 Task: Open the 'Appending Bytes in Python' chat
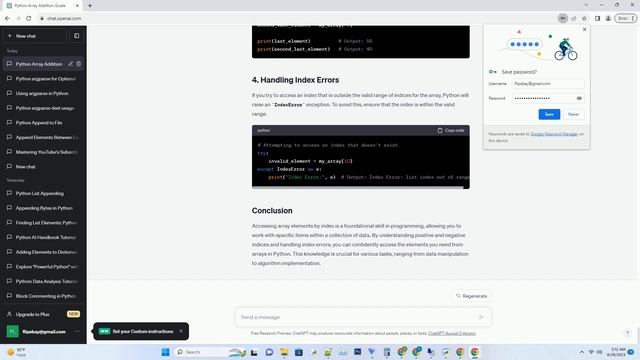point(43,208)
